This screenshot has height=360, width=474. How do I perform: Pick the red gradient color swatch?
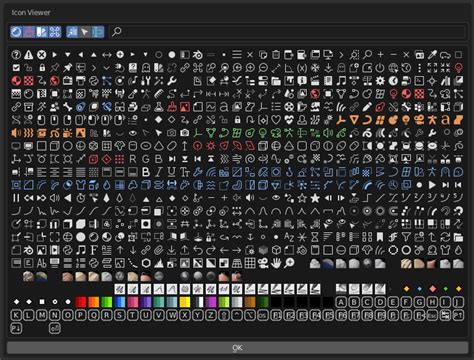point(81,302)
